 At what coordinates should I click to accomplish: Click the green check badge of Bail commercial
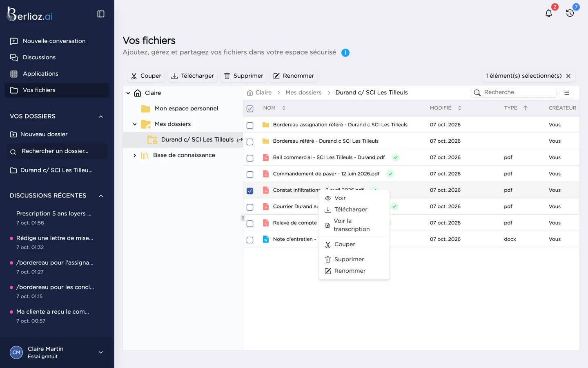396,157
